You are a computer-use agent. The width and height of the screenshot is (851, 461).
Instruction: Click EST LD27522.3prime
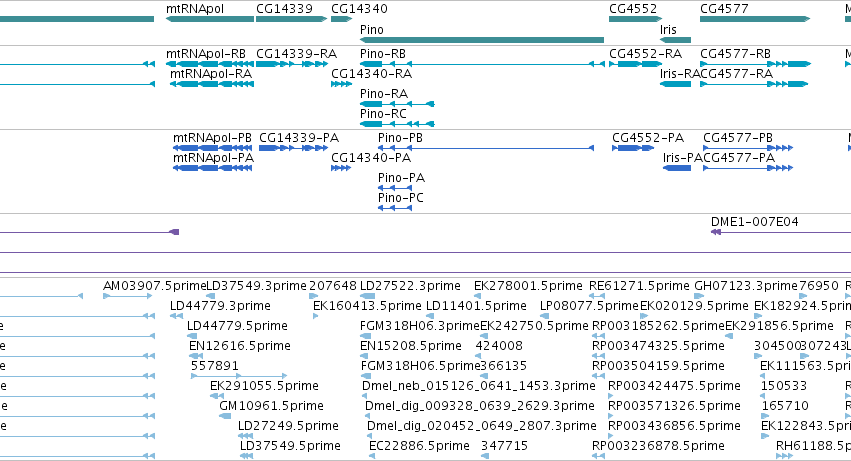tap(410, 286)
